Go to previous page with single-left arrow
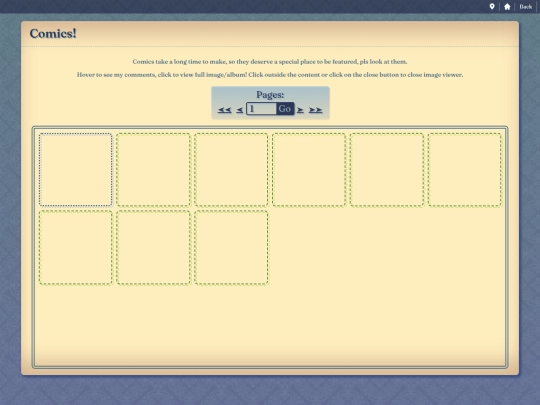Image resolution: width=540 pixels, height=405 pixels. pos(240,110)
